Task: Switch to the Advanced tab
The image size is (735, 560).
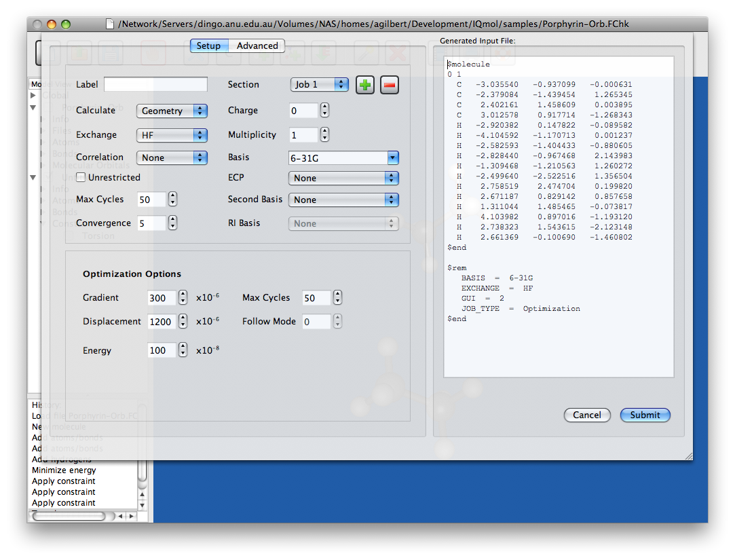Action: 257,45
